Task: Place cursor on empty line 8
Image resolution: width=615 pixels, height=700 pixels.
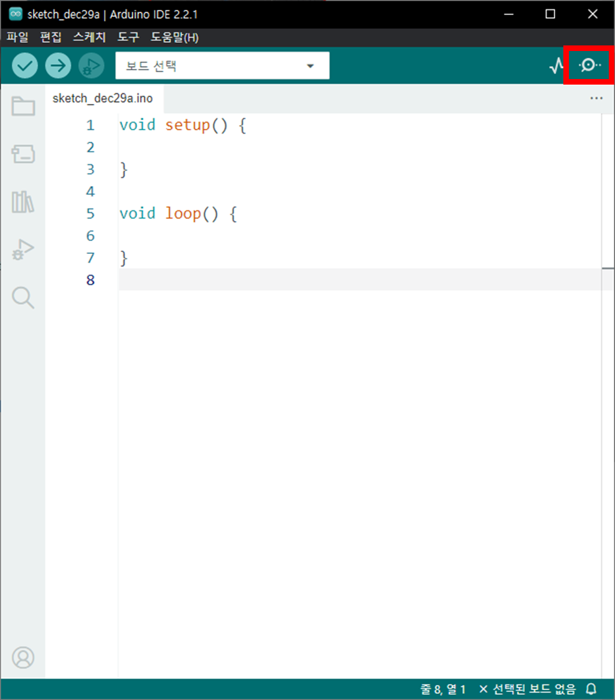Action: tap(311, 280)
